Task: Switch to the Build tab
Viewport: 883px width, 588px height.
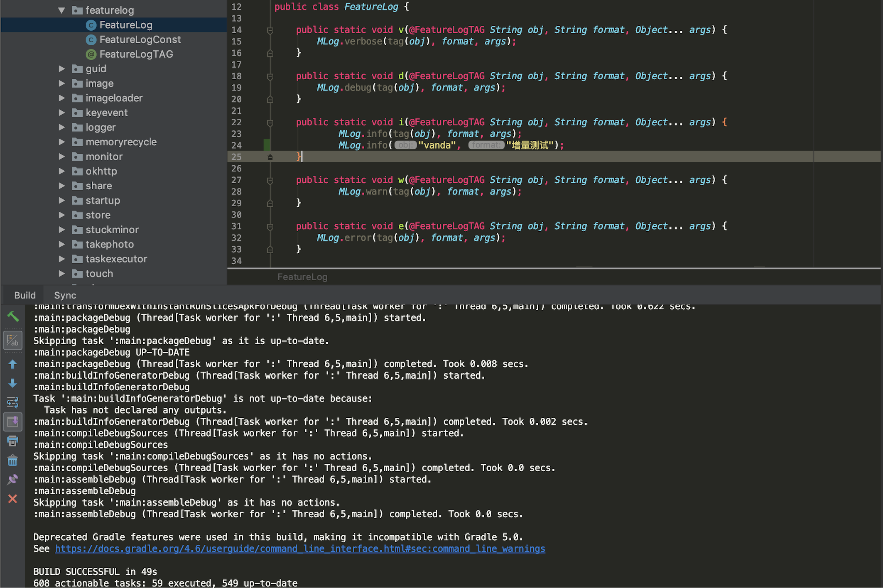Action: click(x=25, y=295)
